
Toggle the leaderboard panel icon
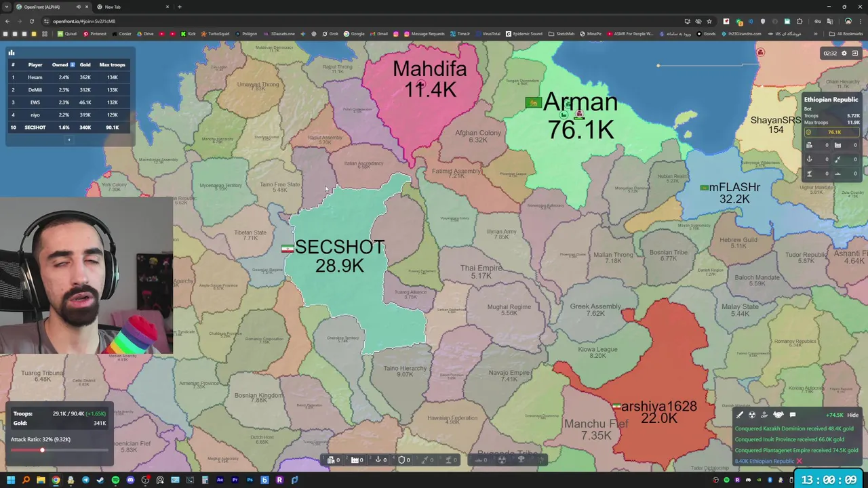click(11, 52)
